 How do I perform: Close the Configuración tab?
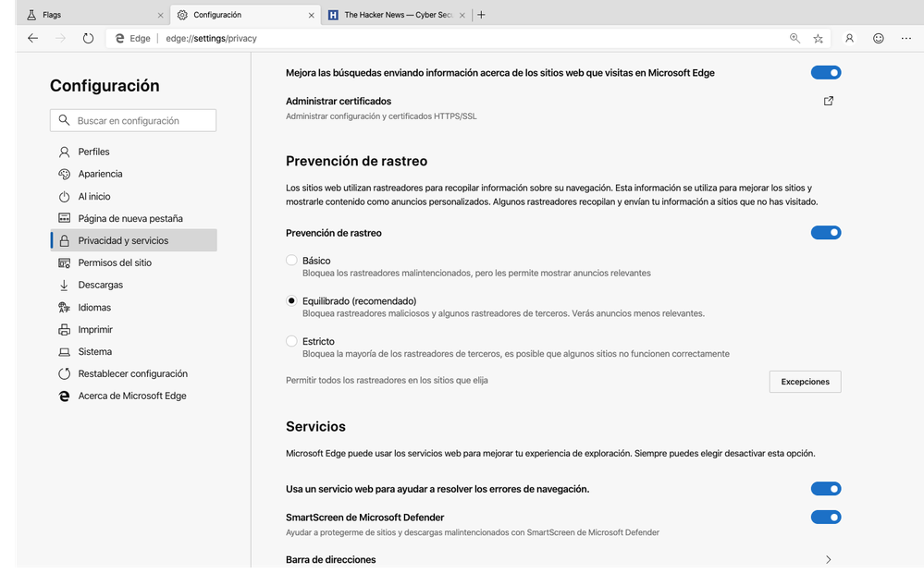(311, 16)
